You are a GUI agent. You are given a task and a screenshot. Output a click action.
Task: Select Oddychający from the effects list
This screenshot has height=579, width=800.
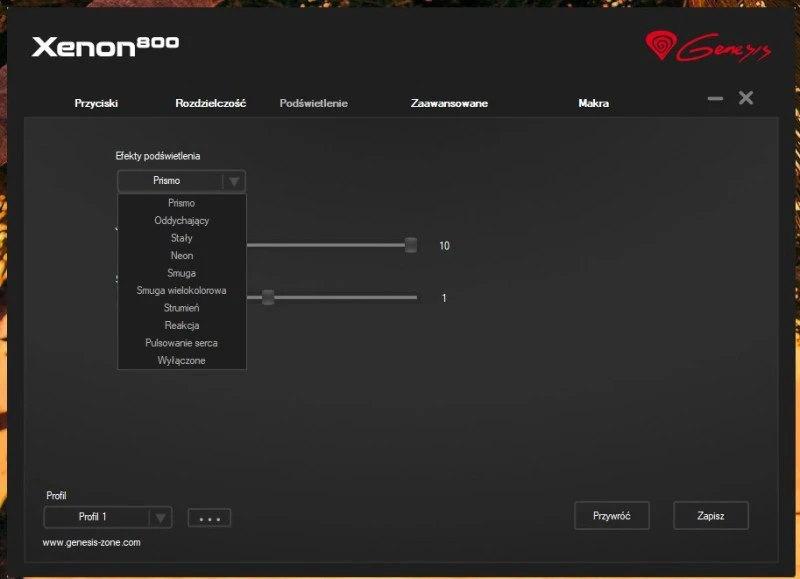coord(182,220)
